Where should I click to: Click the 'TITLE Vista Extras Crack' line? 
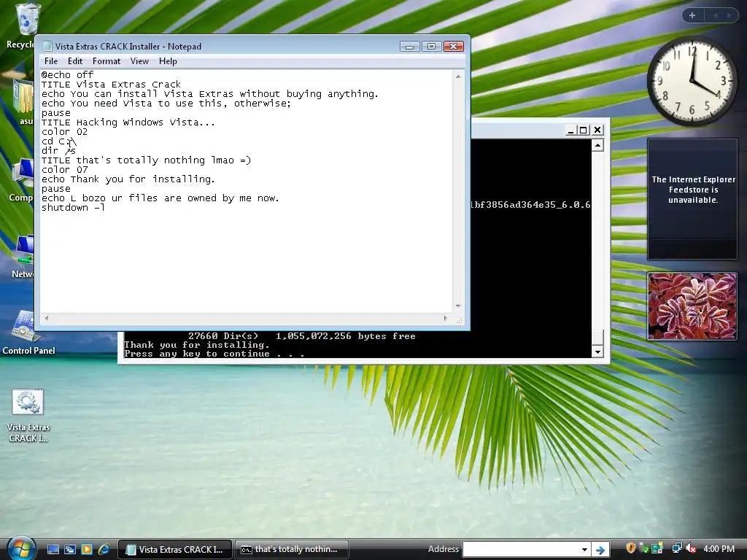(111, 85)
